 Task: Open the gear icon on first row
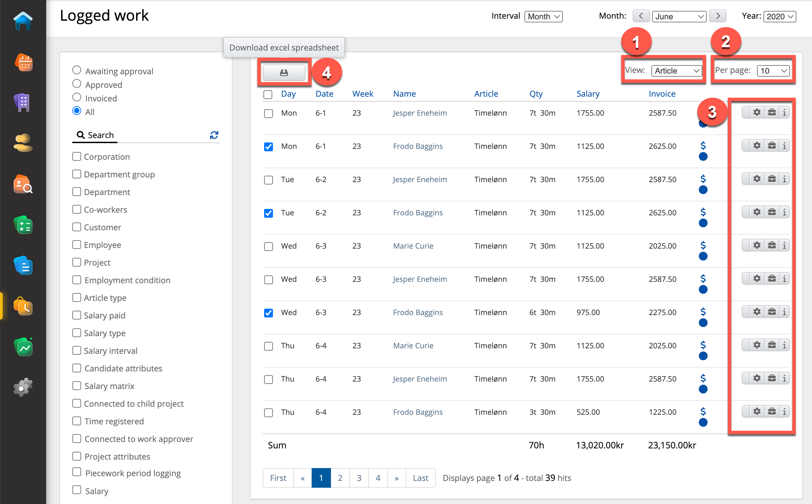(757, 112)
